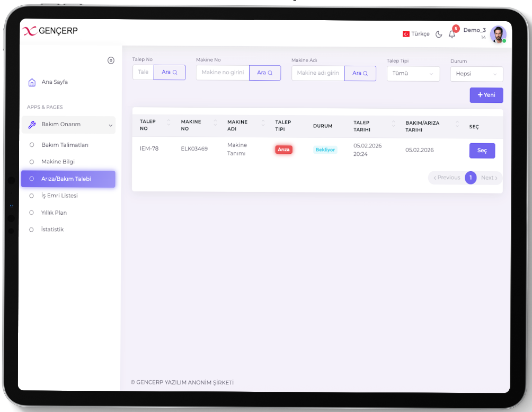Select the Yıllık Plan menu item
This screenshot has width=532, height=412.
point(54,213)
